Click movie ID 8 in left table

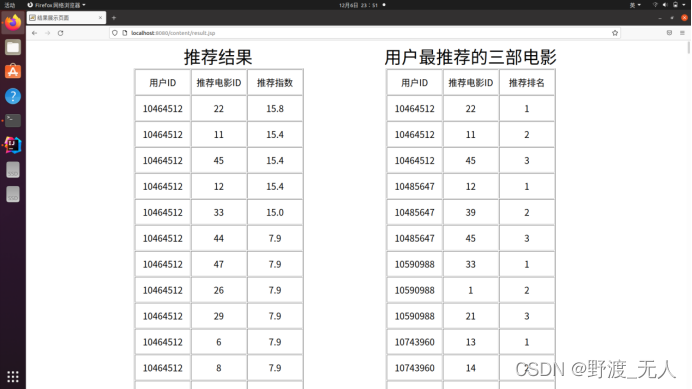pos(218,368)
